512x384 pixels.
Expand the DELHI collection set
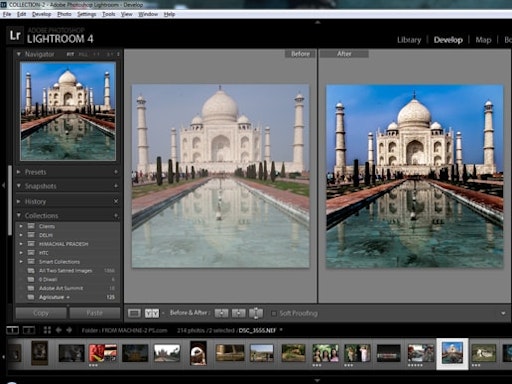point(21,235)
